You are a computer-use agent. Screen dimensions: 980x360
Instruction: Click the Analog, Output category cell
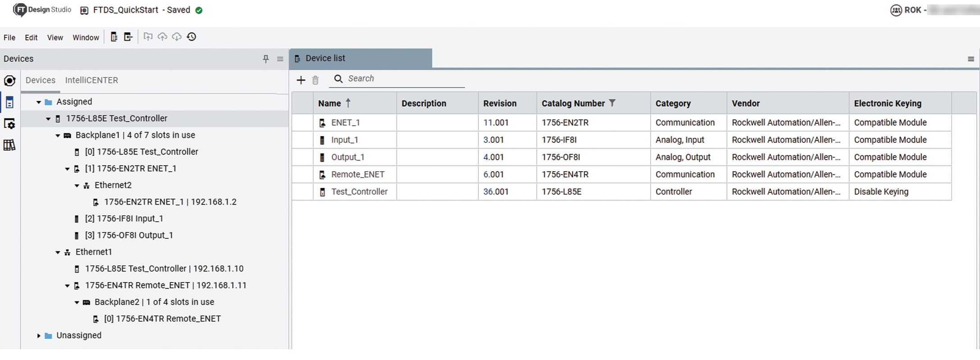[x=688, y=157]
